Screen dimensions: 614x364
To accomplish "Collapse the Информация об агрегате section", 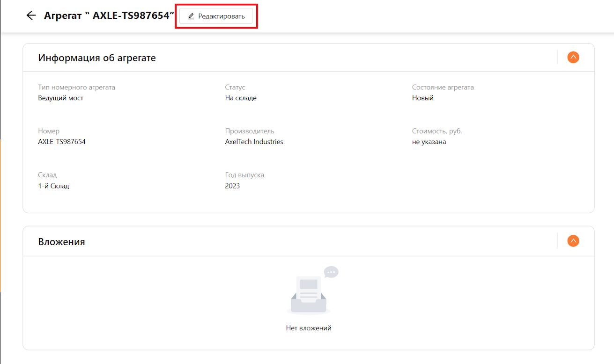I will tap(573, 58).
